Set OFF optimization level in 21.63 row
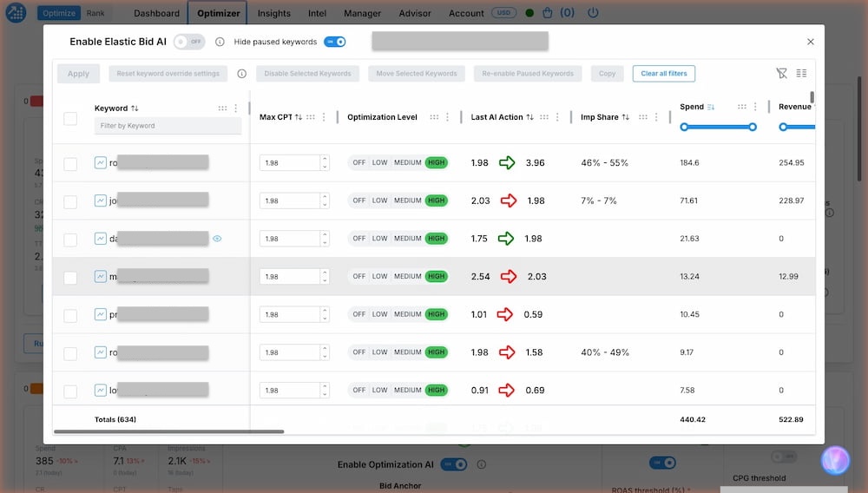 (359, 239)
